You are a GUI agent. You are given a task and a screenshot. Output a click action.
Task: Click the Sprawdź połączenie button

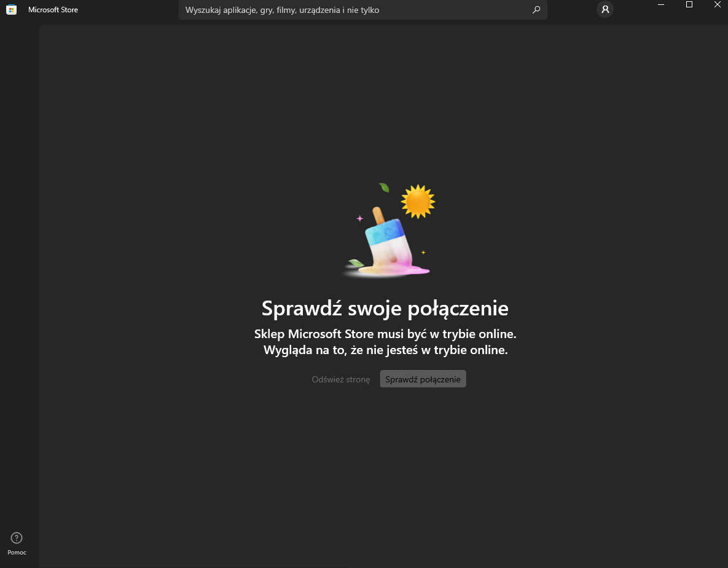423,379
